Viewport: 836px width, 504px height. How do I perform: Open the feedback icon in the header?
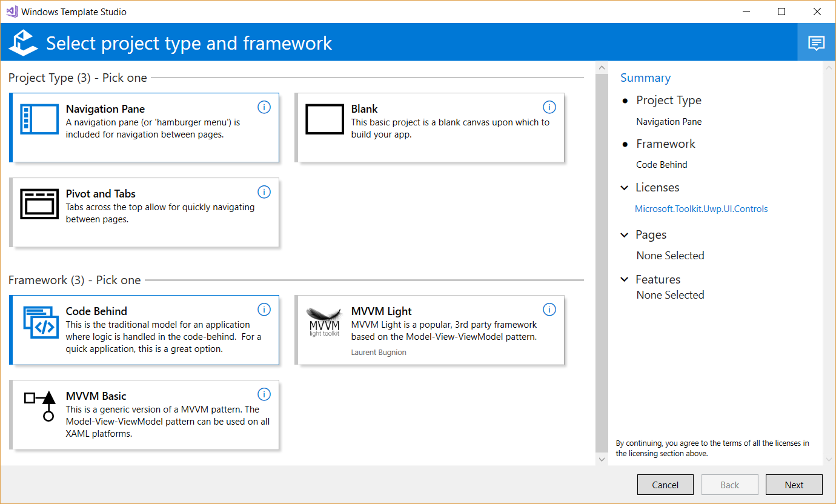click(816, 42)
